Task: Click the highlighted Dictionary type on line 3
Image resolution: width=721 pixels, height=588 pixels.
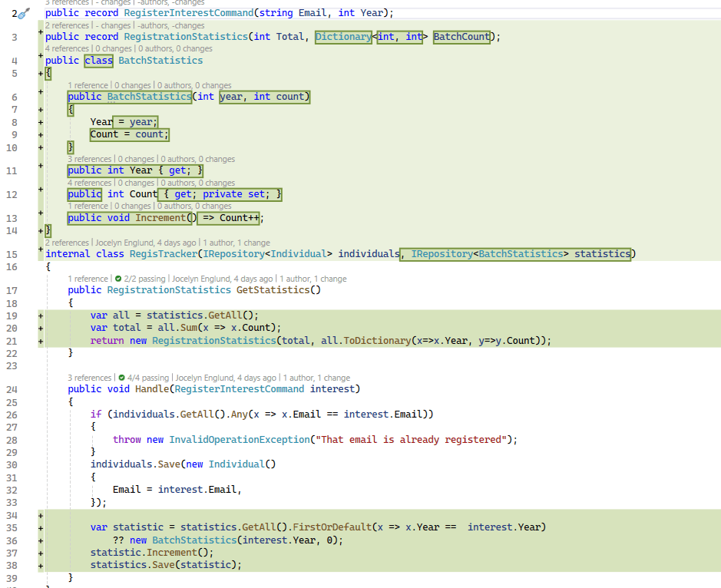Action: [342, 37]
